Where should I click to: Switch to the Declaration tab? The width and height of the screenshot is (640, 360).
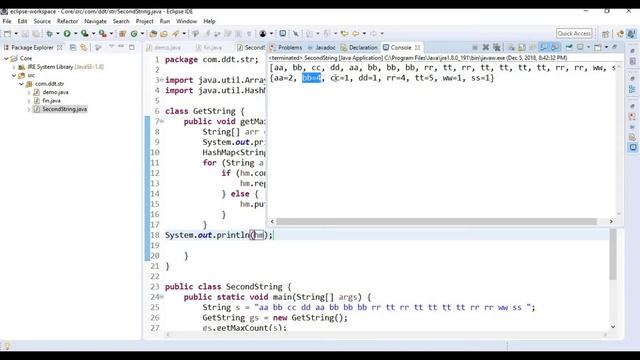pos(359,47)
